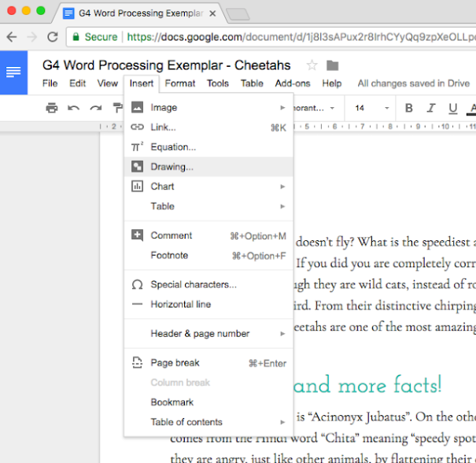This screenshot has height=463, width=476.
Task: Insert a Page break
Action: tap(175, 363)
